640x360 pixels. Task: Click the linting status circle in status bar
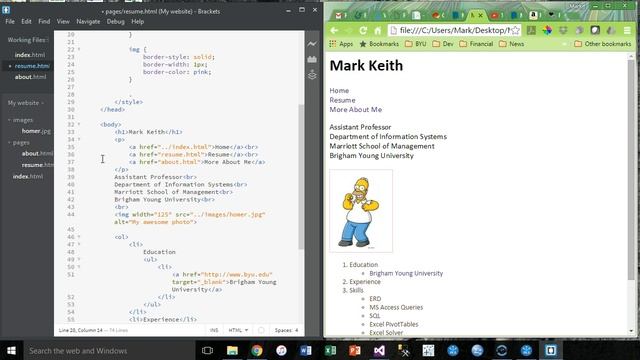(x=261, y=330)
